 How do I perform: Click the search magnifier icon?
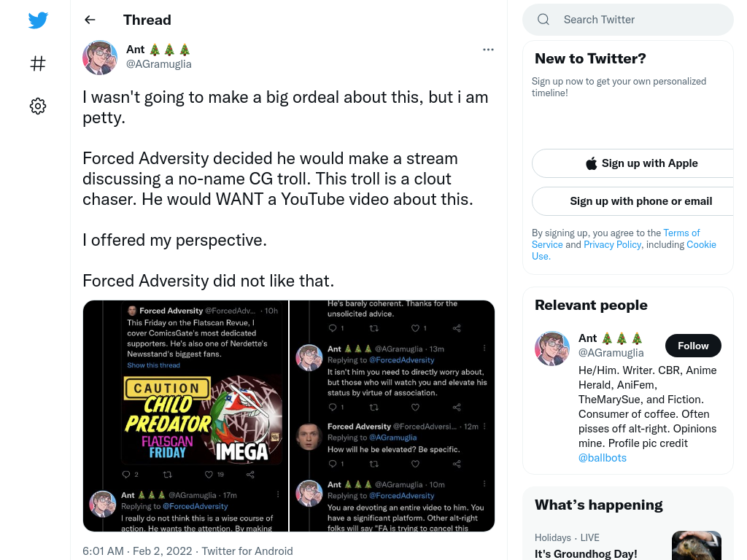(543, 20)
